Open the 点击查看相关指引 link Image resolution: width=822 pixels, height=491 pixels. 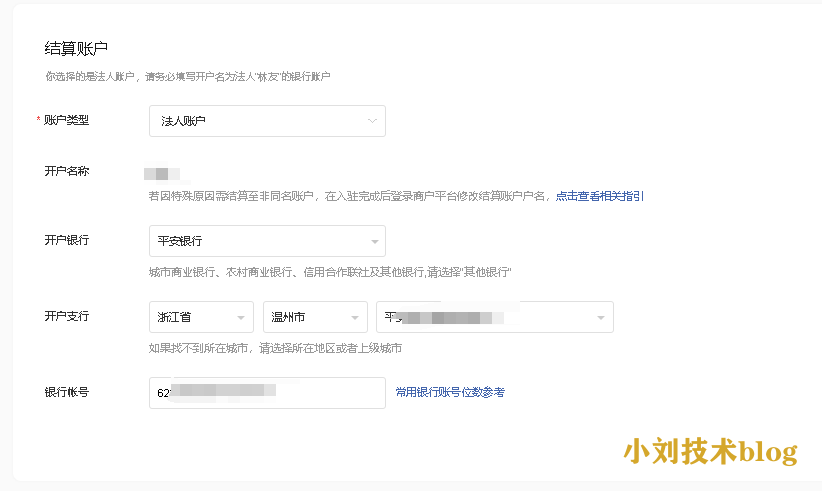pos(600,196)
